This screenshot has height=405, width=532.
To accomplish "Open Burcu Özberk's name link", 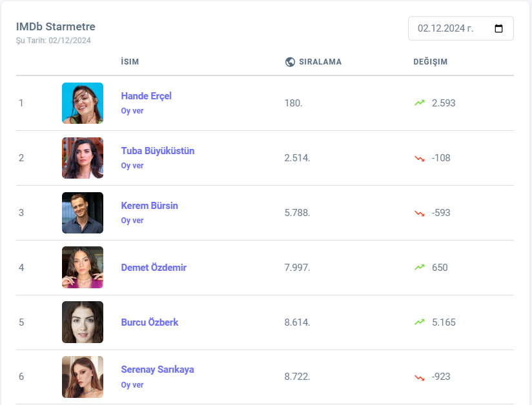I will point(150,322).
